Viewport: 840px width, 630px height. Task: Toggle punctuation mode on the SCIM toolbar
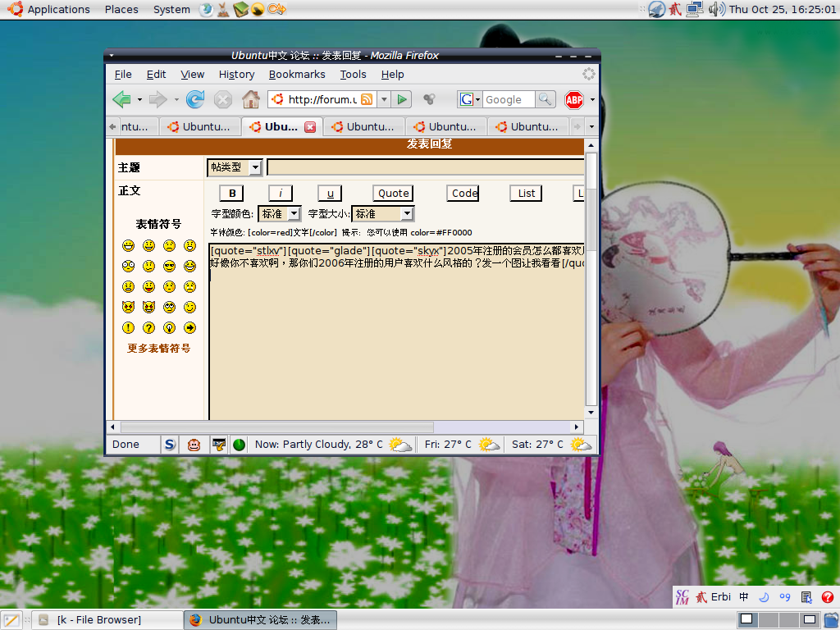coord(785,597)
